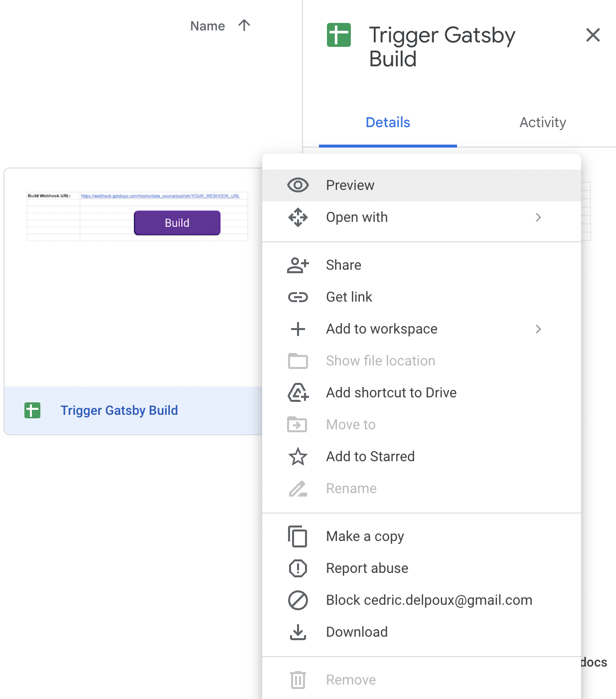Click the Add to workspace plus icon
616x699 pixels.
[x=298, y=329]
